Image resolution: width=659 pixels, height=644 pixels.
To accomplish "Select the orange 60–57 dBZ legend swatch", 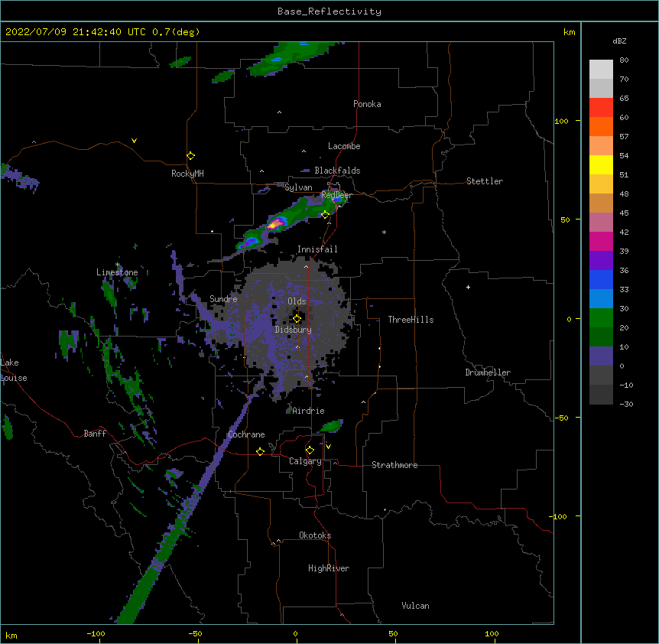I will click(601, 126).
